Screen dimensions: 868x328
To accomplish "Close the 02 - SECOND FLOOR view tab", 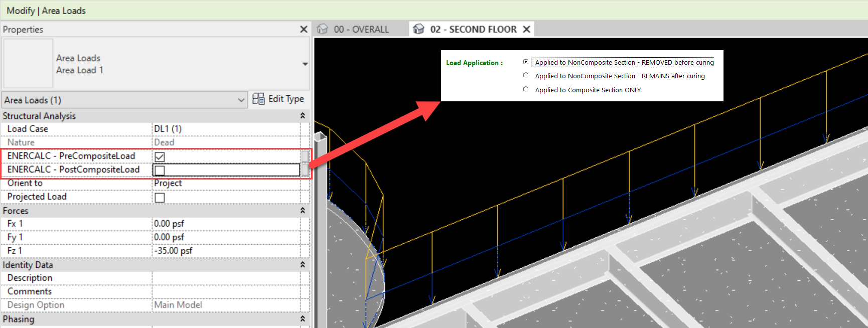I will click(526, 30).
